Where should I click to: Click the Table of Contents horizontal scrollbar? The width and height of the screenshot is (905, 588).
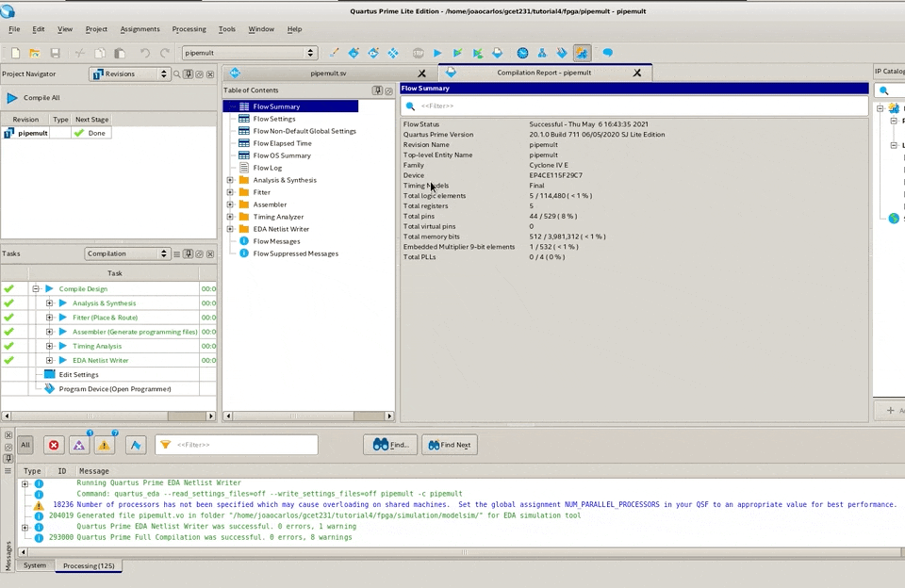[x=309, y=416]
